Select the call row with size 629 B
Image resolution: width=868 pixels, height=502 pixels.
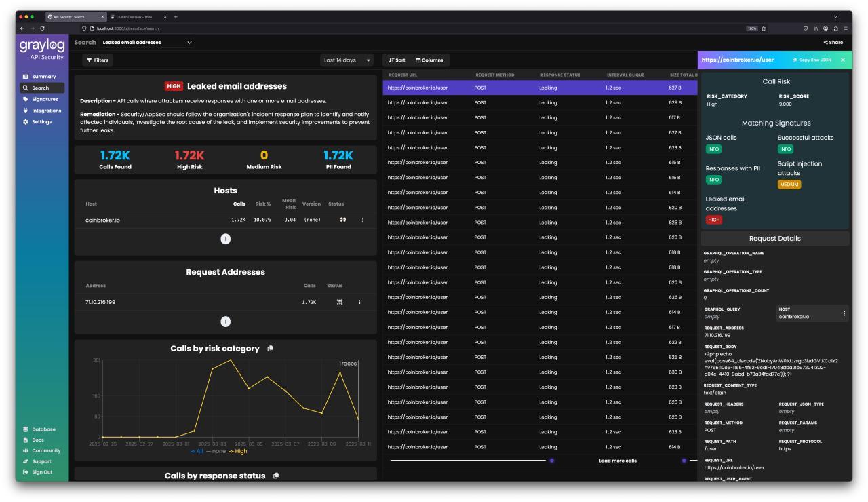[x=540, y=102]
